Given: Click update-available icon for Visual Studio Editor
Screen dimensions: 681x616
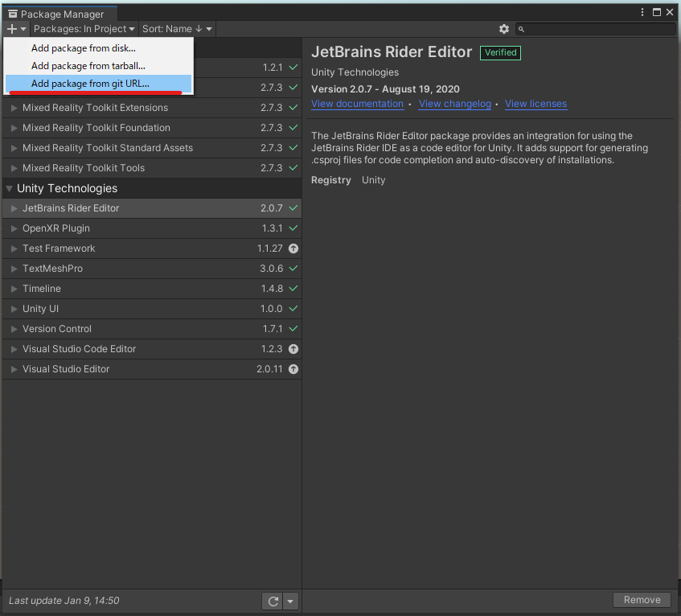Looking at the screenshot, I should [x=293, y=369].
